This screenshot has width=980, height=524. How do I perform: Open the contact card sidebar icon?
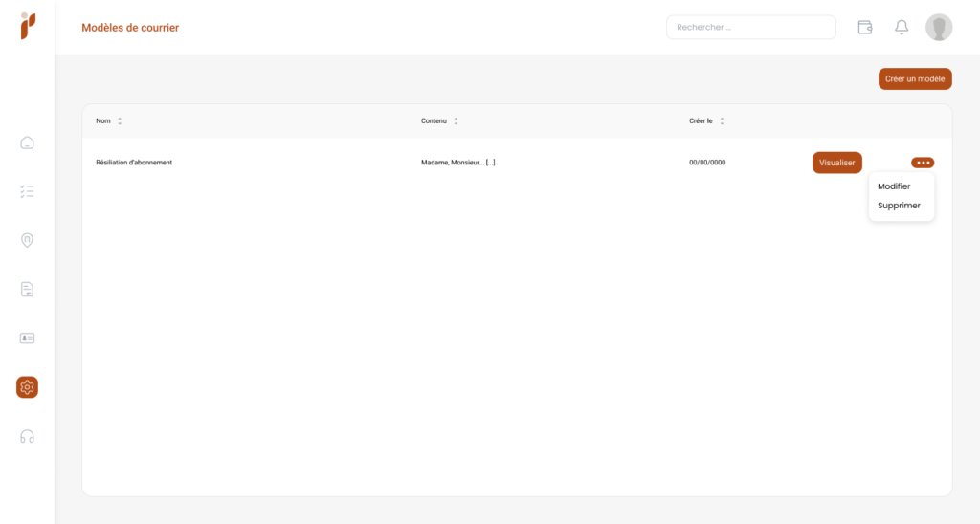click(x=27, y=338)
